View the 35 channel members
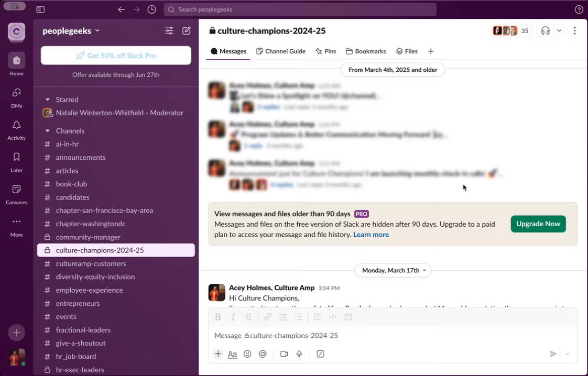This screenshot has height=376, width=588. pyautogui.click(x=511, y=31)
